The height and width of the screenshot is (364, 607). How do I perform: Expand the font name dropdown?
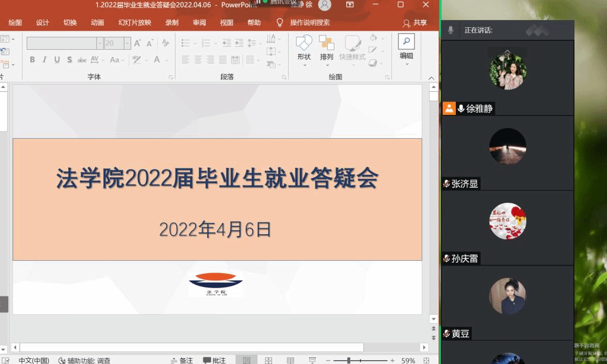coord(100,43)
